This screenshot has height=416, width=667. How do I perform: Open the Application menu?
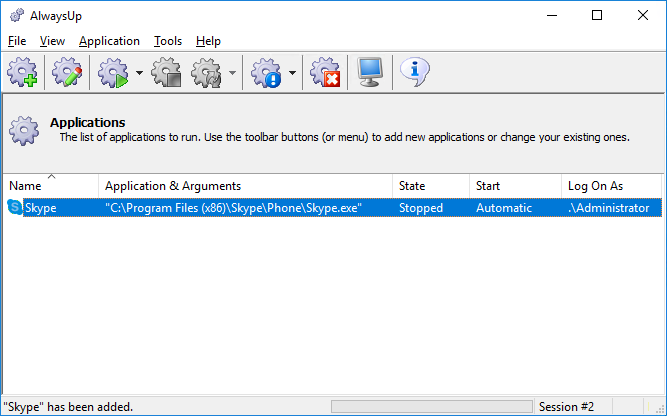tap(109, 41)
